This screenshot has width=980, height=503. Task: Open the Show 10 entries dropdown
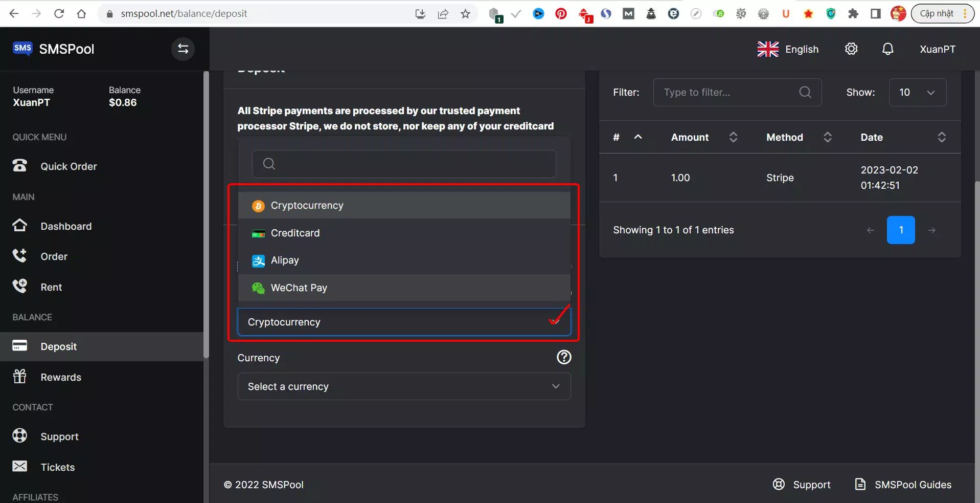tap(918, 92)
